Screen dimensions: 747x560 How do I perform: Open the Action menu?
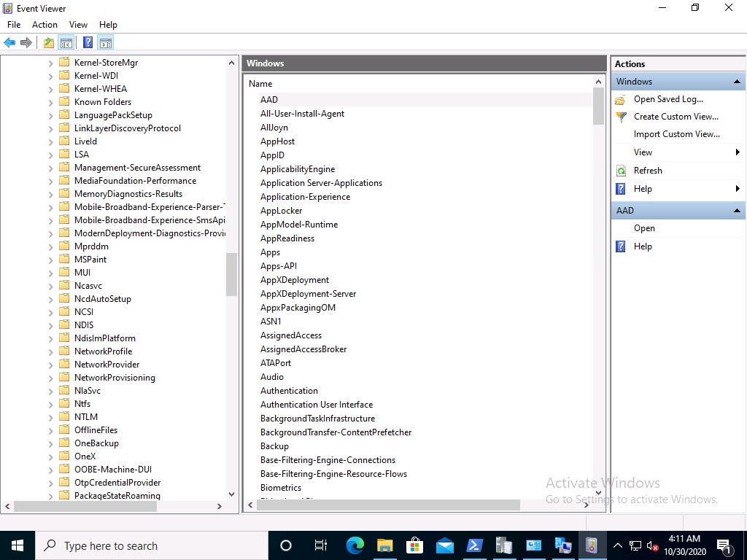click(x=44, y=25)
